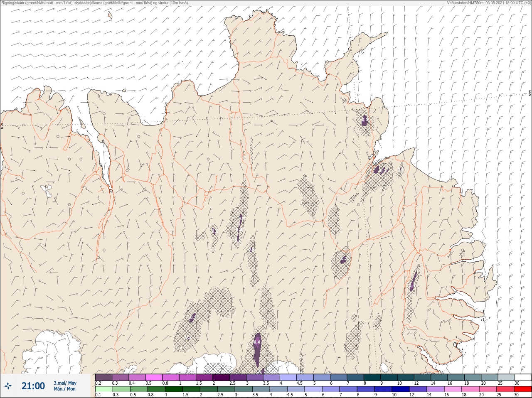
Task: Select lower legend swatch between 20 and 25
Action: 488,389
